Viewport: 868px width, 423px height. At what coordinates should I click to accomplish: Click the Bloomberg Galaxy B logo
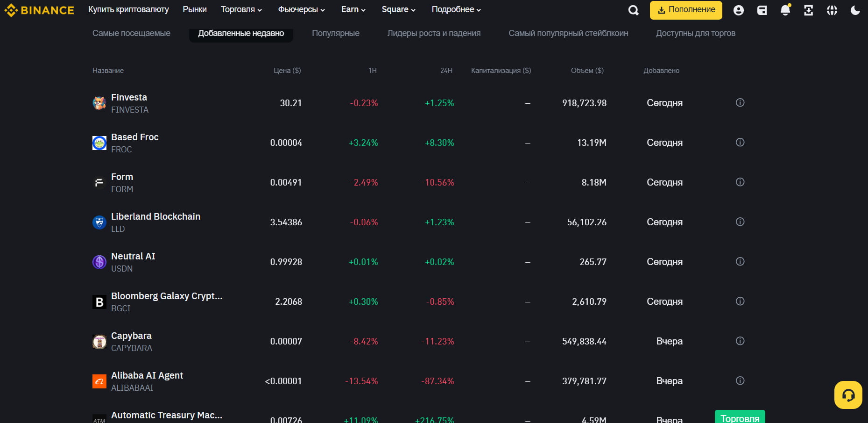99,302
